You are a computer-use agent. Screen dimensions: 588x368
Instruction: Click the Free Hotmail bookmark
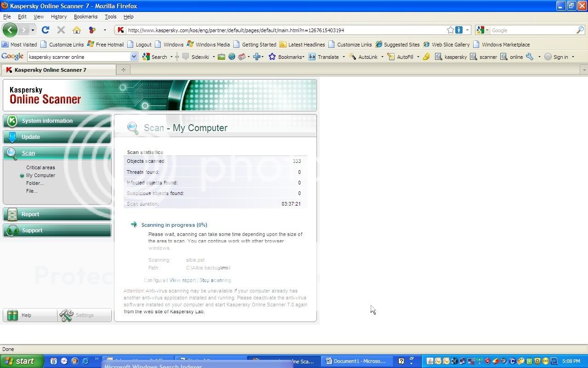pos(106,45)
